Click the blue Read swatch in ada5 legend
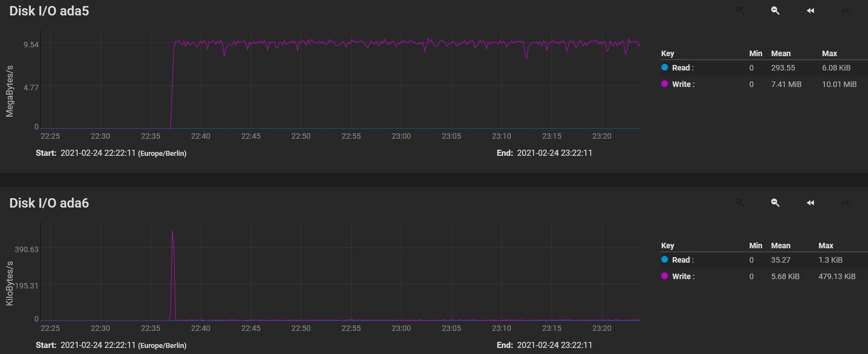Viewport: 868px width, 354px height. [x=665, y=68]
